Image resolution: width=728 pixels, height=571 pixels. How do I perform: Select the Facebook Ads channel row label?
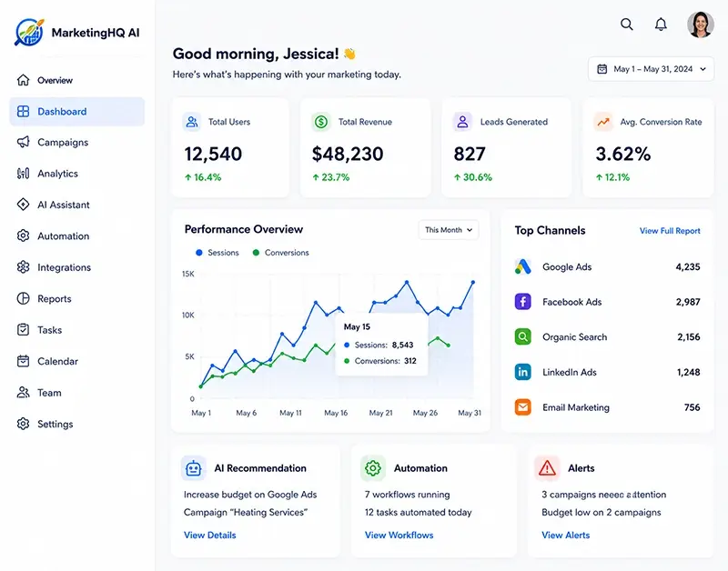pos(572,302)
